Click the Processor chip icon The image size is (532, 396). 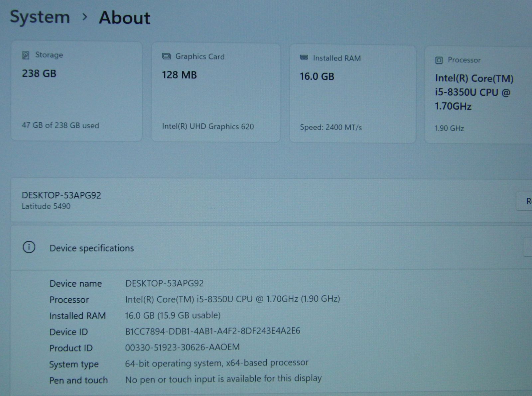pos(439,60)
